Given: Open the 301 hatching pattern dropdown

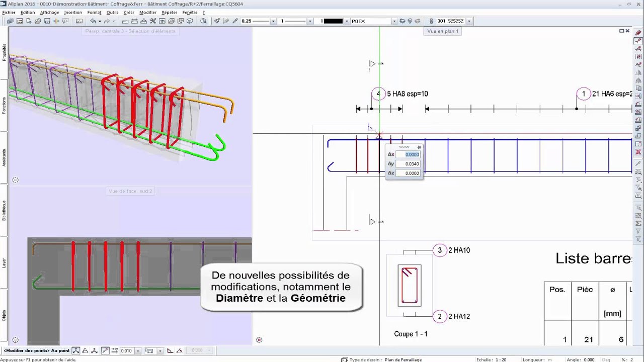Looking at the screenshot, I should tap(469, 21).
